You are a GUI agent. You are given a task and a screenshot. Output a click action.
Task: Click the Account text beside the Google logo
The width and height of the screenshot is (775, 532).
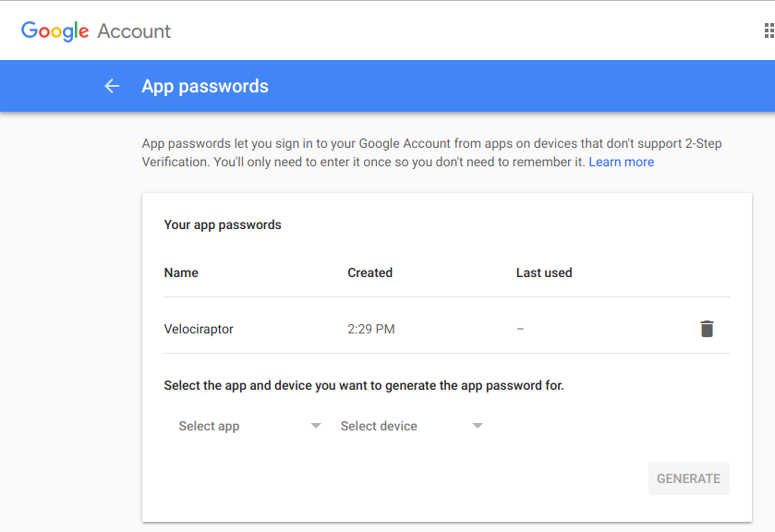(134, 31)
